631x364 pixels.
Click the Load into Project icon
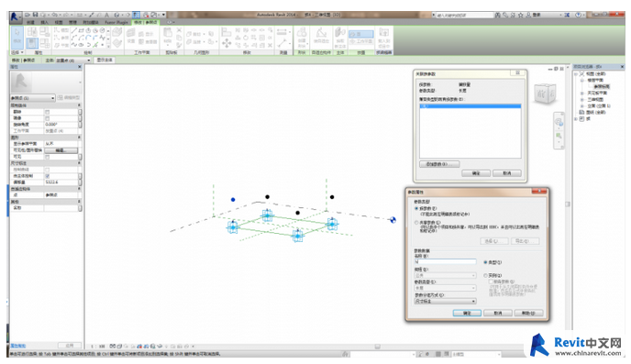[x=384, y=33]
